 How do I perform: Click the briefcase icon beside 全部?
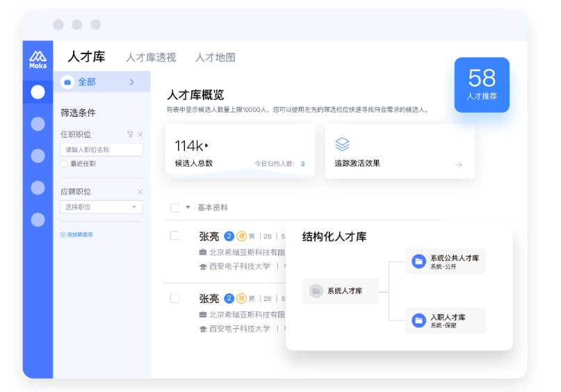67,82
